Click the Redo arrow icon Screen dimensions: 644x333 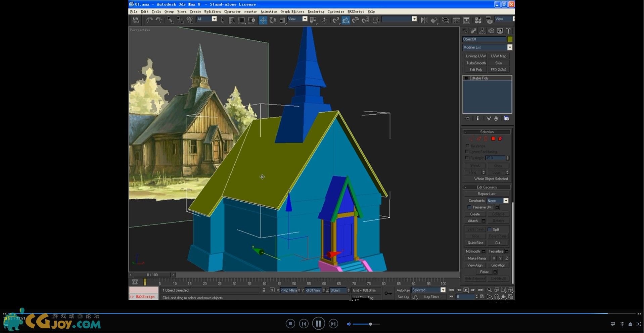click(x=159, y=20)
